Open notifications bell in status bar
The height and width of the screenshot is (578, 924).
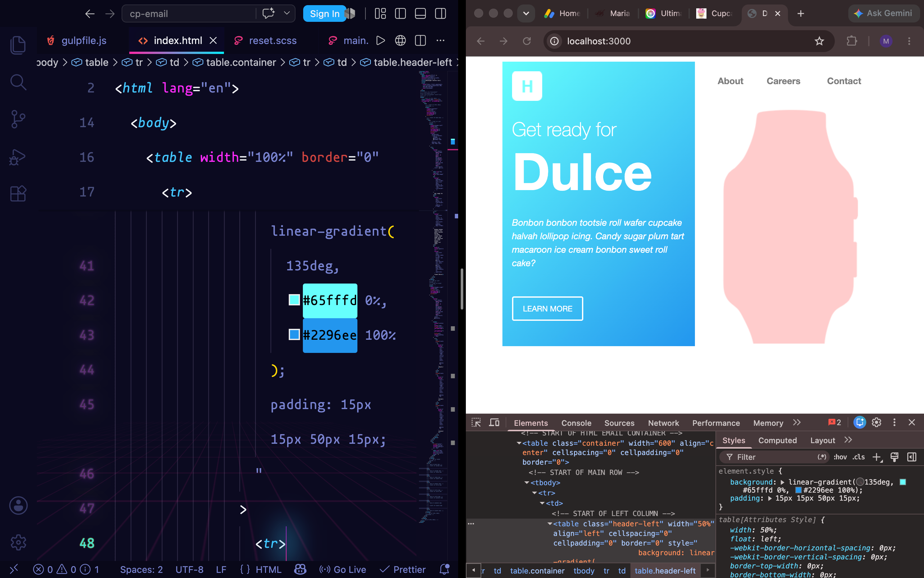click(x=444, y=570)
